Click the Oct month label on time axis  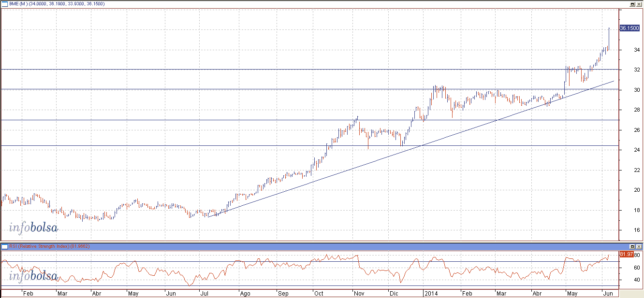(319, 293)
